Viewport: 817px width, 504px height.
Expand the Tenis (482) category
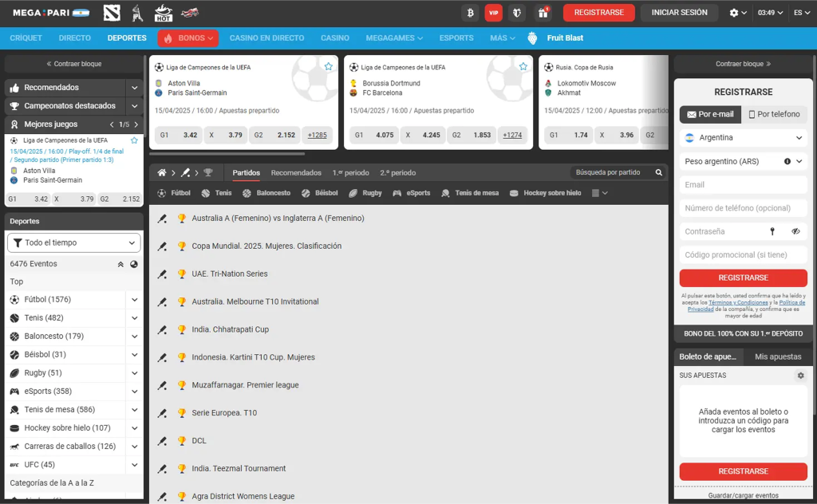coord(134,318)
